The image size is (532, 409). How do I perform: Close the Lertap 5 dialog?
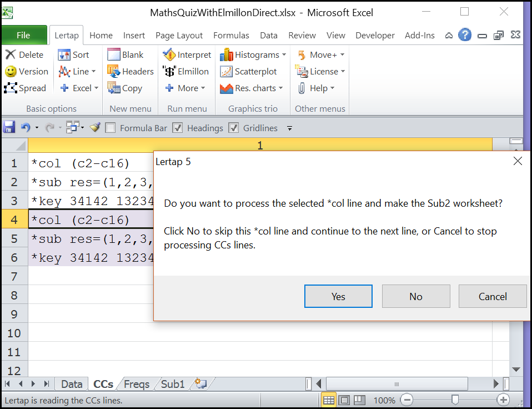click(518, 161)
